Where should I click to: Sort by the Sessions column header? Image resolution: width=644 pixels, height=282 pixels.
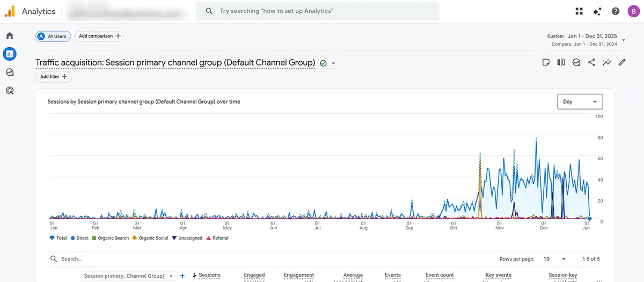pos(209,275)
